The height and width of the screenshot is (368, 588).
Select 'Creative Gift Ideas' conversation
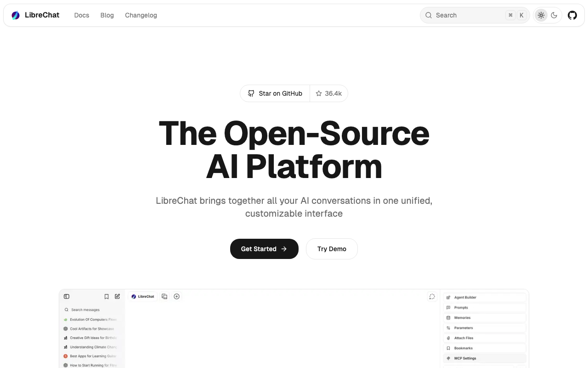point(91,338)
